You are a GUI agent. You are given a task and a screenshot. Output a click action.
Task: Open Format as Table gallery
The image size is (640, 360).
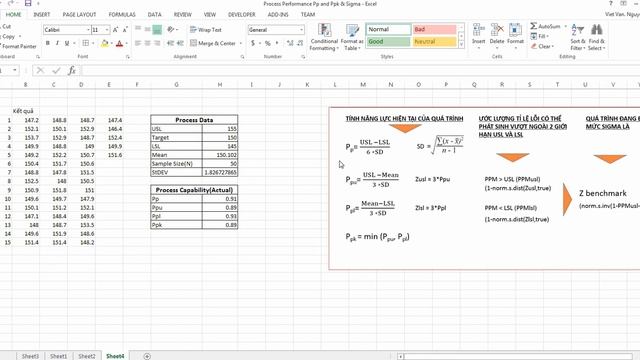pyautogui.click(x=351, y=37)
